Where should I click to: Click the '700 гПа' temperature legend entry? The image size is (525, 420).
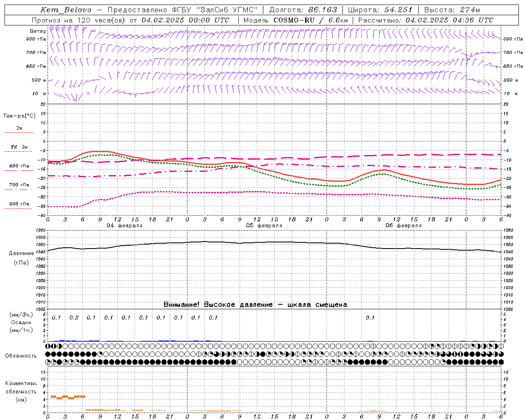[19, 185]
